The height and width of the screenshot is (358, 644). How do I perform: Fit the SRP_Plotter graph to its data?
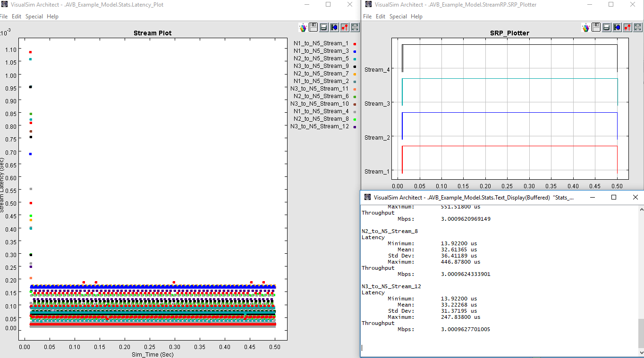tap(638, 27)
